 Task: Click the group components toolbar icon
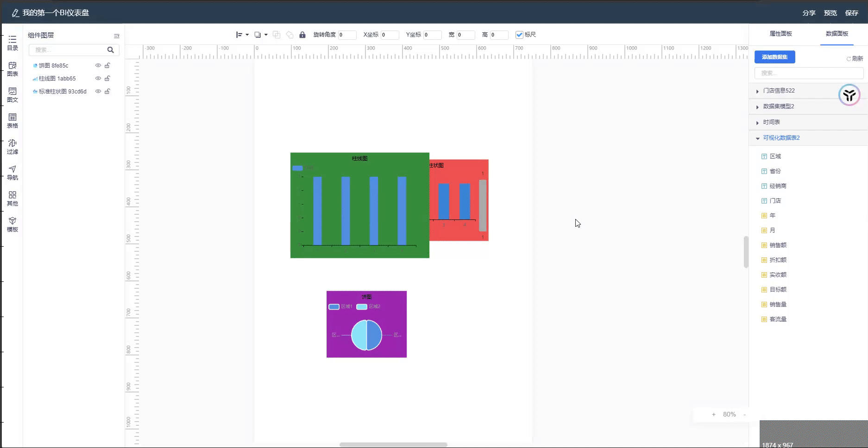[277, 35]
